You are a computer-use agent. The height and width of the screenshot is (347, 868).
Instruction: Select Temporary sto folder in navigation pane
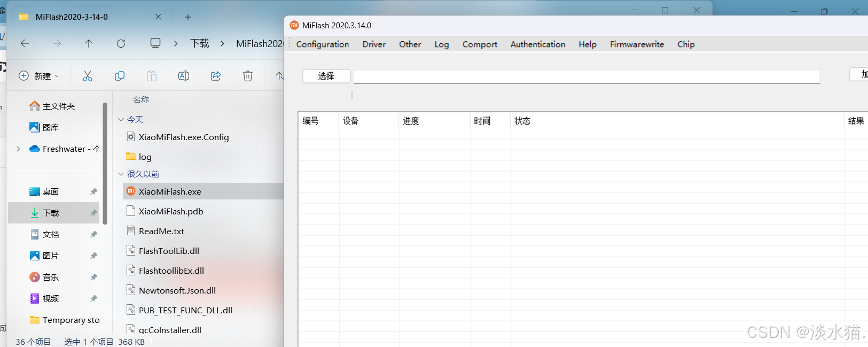coord(65,320)
